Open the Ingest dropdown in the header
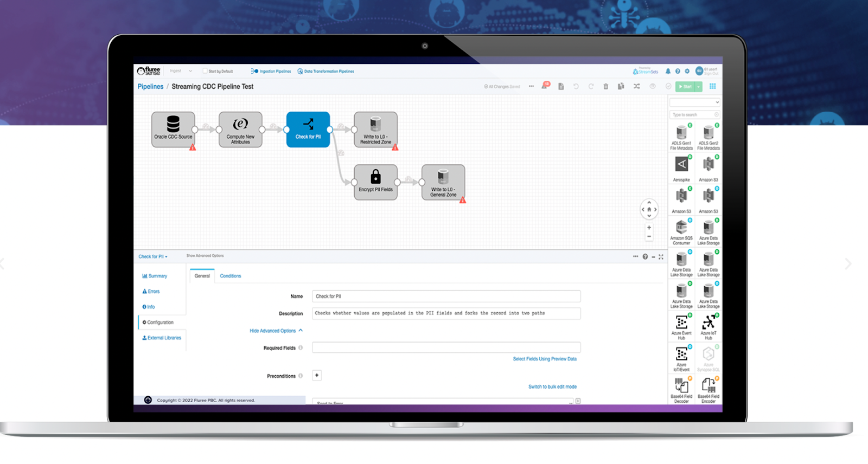The height and width of the screenshot is (464, 868). [181, 71]
